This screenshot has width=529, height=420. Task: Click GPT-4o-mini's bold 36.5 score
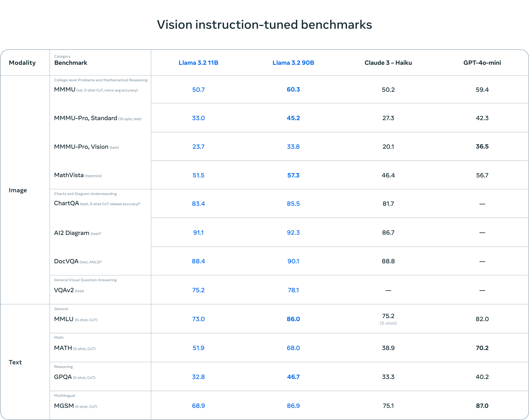tap(482, 146)
